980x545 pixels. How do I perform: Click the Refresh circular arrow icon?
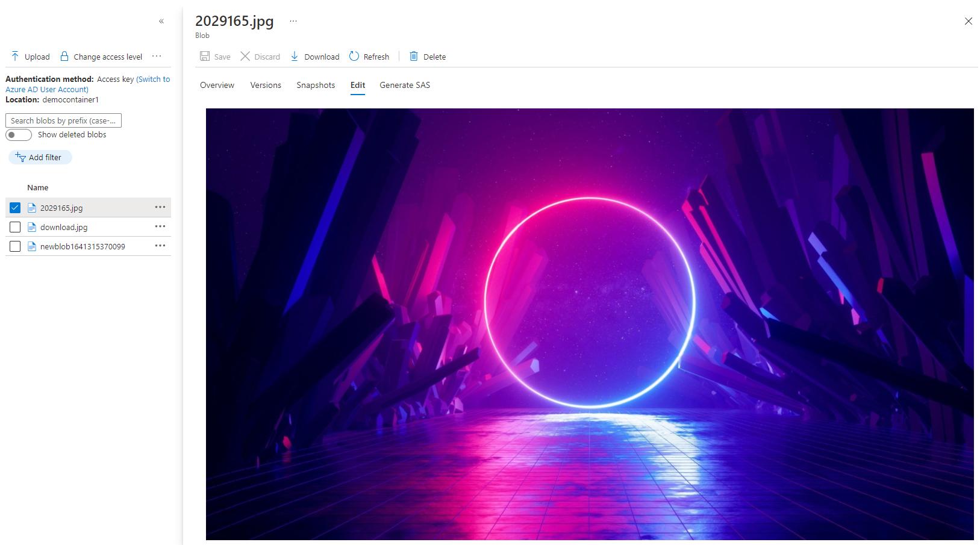pyautogui.click(x=354, y=56)
